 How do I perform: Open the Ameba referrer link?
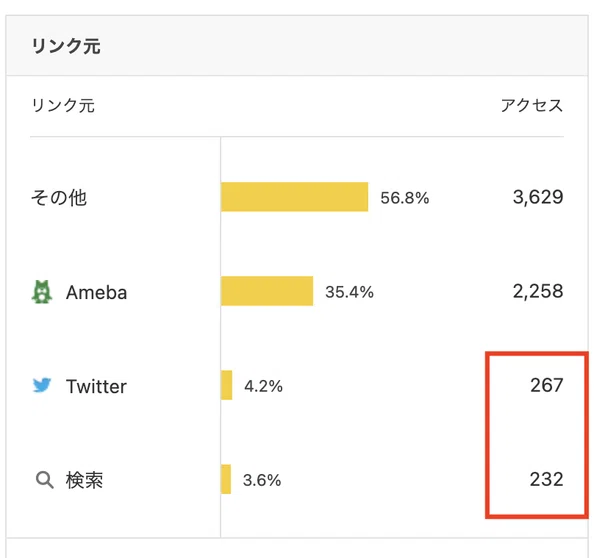(x=96, y=292)
